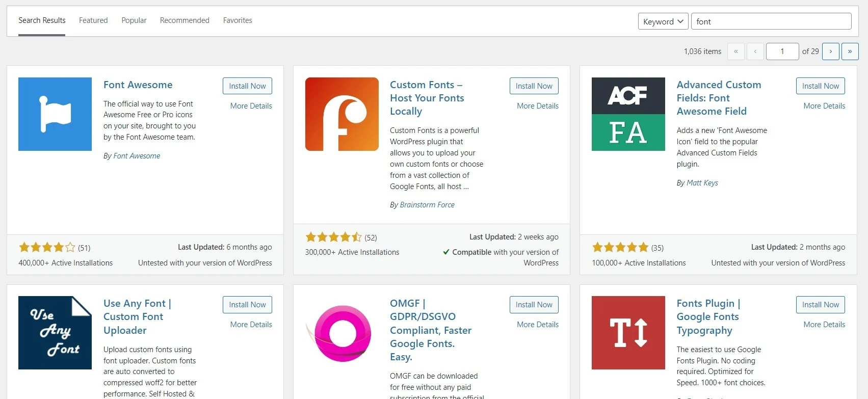Screen dimensions: 868x399
Task: Install Custom Fonts – Host Your Fonts Locally
Action: [x=534, y=86]
